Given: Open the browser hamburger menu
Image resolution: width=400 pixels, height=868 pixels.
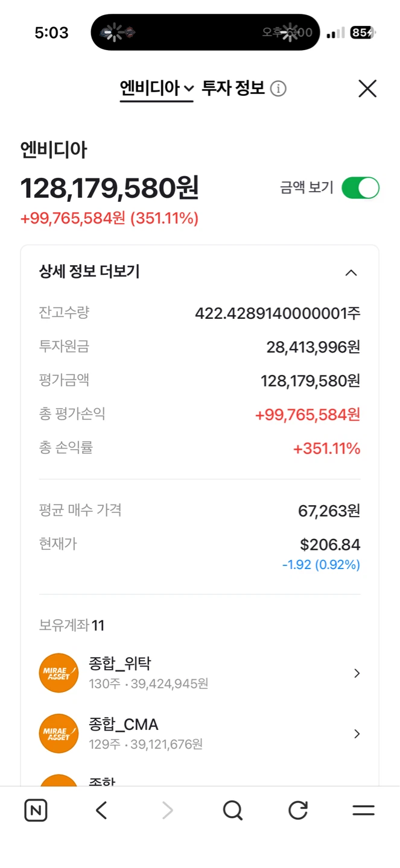Looking at the screenshot, I should 364,810.
